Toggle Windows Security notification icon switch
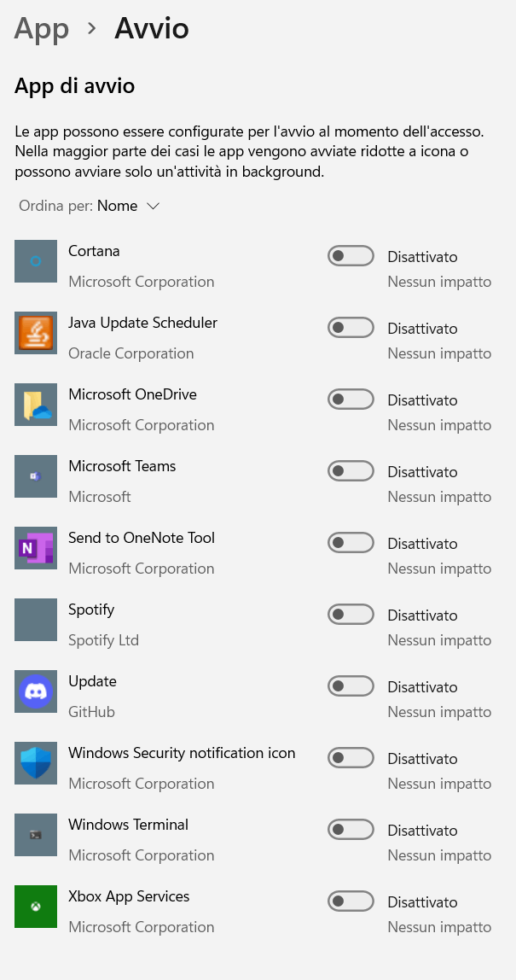 point(351,758)
